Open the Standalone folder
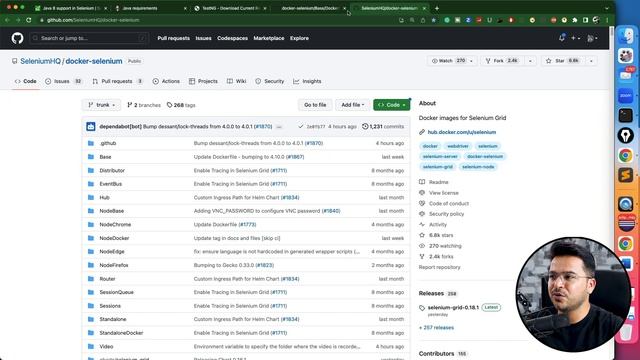The width and height of the screenshot is (640, 360). tap(113, 319)
